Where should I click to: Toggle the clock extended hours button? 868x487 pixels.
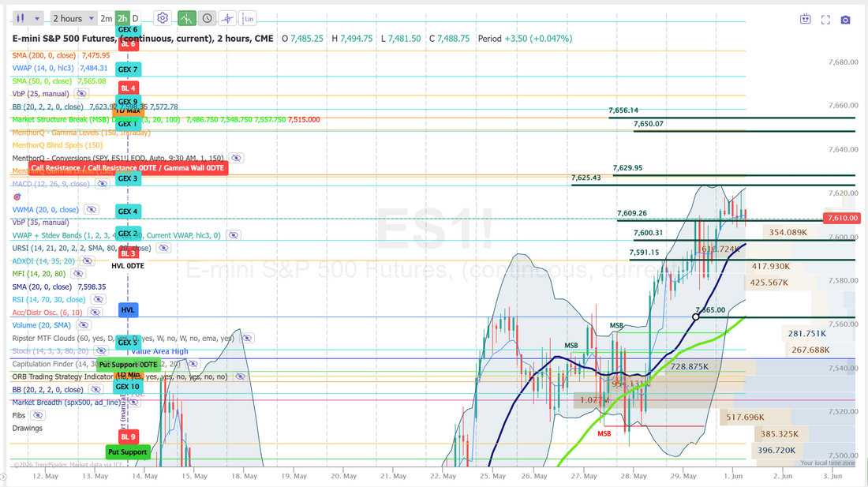207,18
